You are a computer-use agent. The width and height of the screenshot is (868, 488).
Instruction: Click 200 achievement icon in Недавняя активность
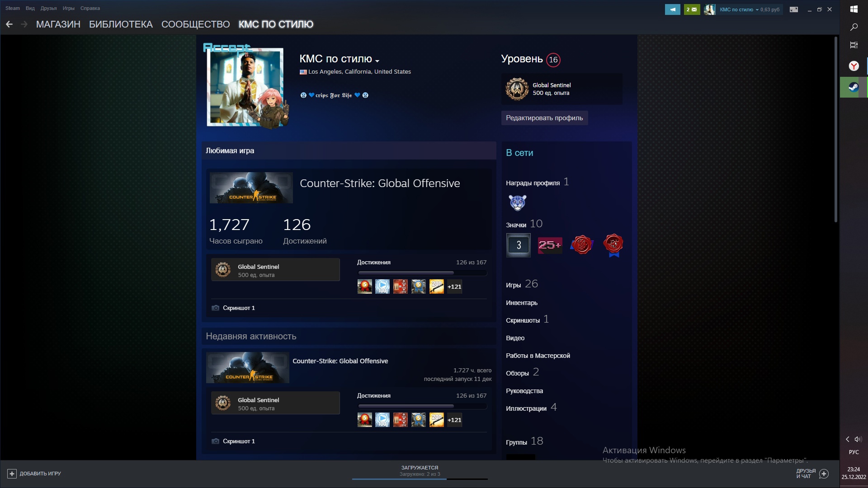pyautogui.click(x=437, y=420)
